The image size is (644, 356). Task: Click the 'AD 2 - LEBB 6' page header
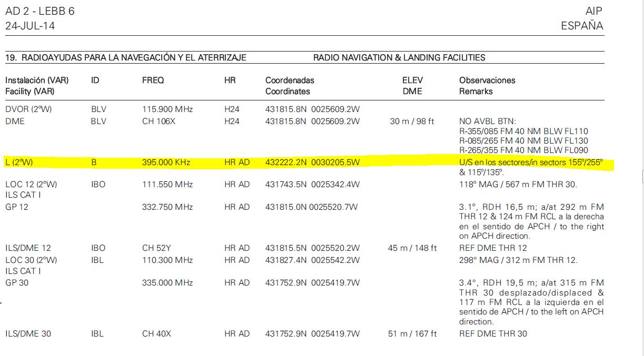click(40, 11)
